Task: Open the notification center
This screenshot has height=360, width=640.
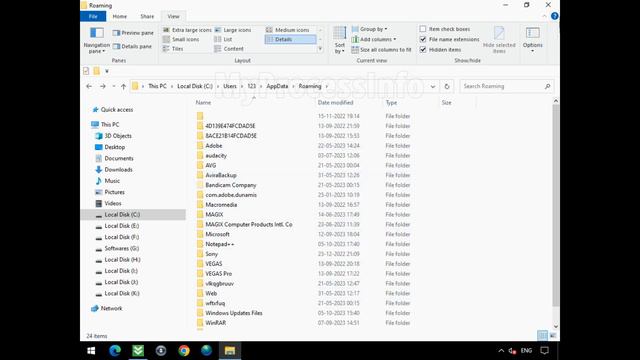Action: point(544,351)
